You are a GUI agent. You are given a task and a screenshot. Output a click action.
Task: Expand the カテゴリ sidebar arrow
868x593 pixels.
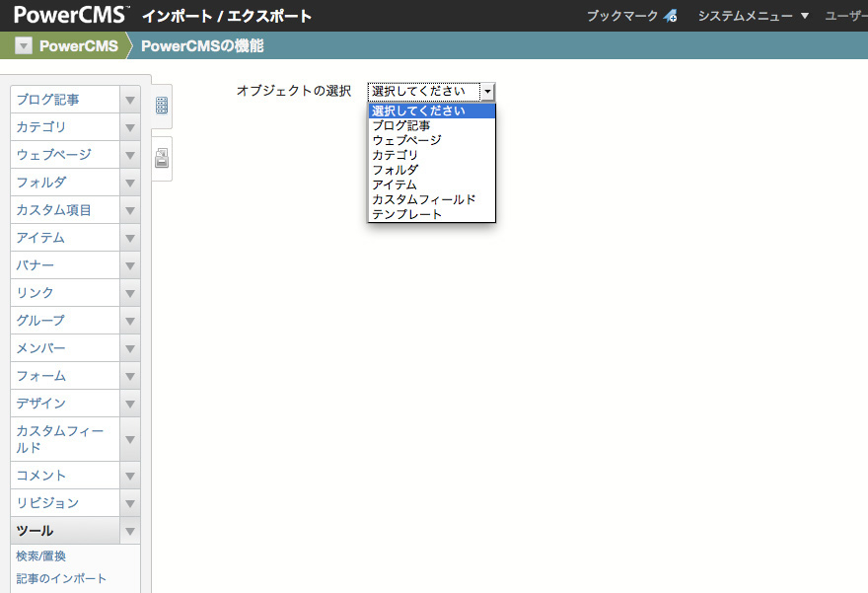(x=129, y=127)
